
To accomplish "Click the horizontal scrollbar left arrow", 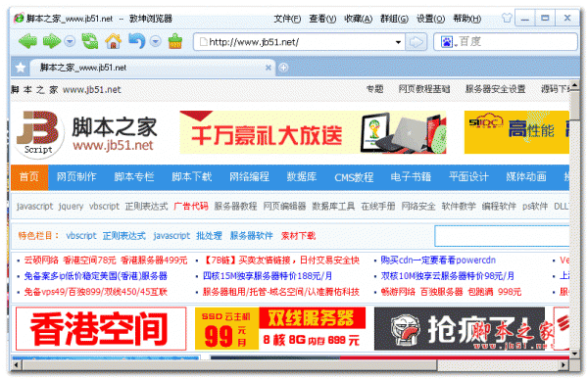I will tap(16, 364).
